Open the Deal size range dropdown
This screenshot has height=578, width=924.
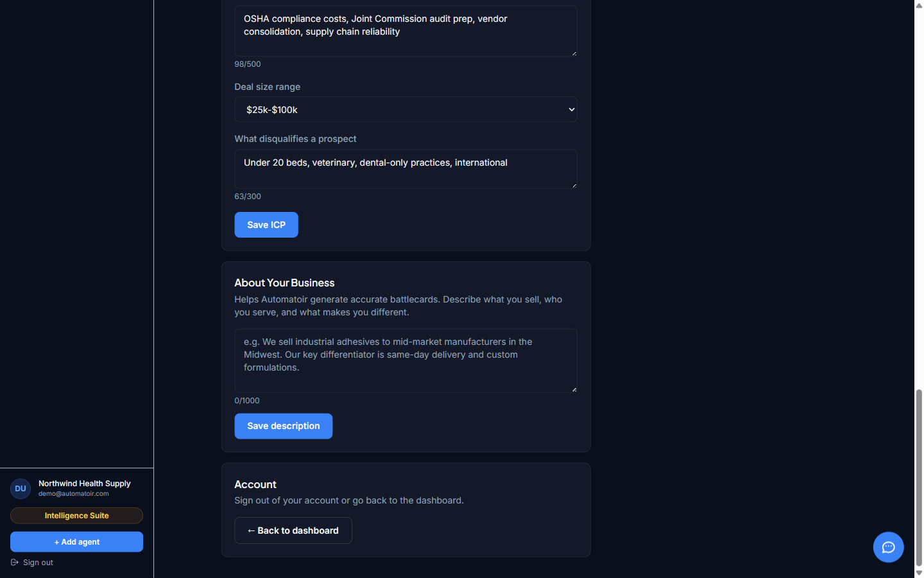pyautogui.click(x=406, y=109)
